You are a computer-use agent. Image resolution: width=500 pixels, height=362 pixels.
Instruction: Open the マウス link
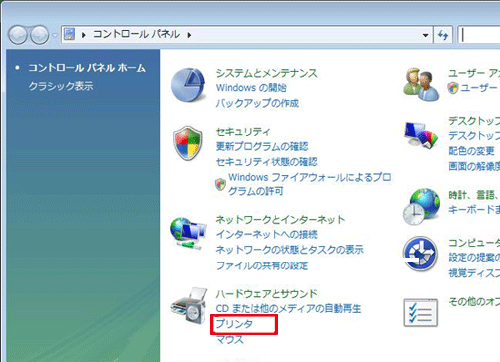(x=230, y=339)
